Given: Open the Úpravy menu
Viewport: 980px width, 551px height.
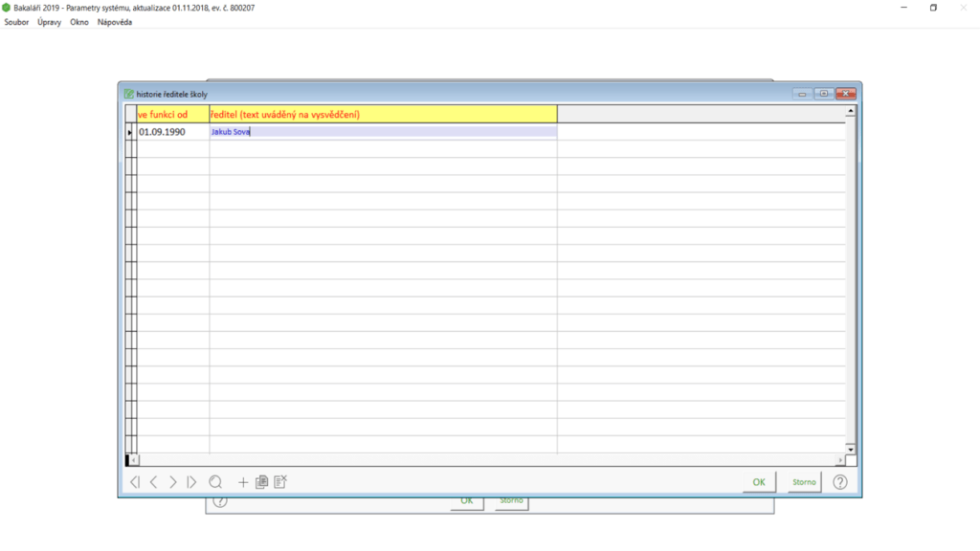Looking at the screenshot, I should pos(50,22).
